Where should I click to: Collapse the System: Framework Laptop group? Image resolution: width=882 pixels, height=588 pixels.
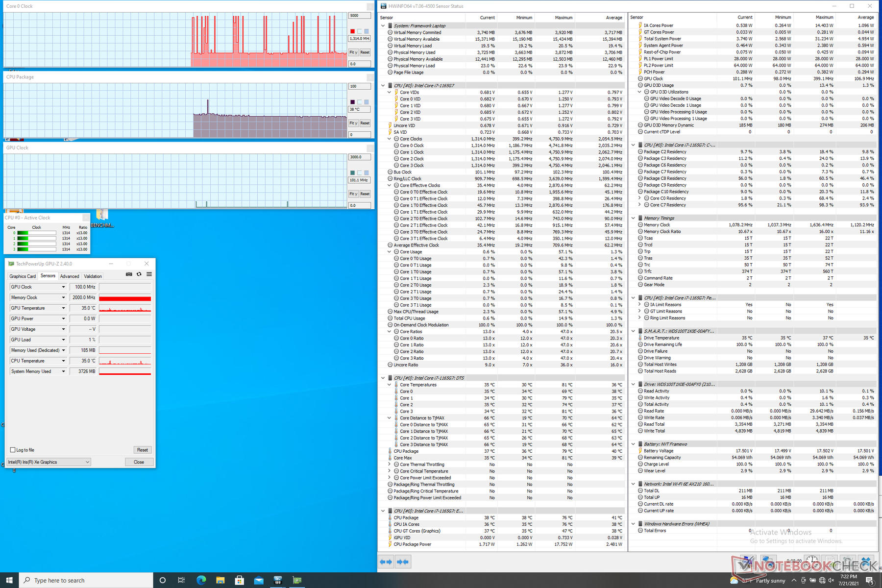click(x=383, y=25)
